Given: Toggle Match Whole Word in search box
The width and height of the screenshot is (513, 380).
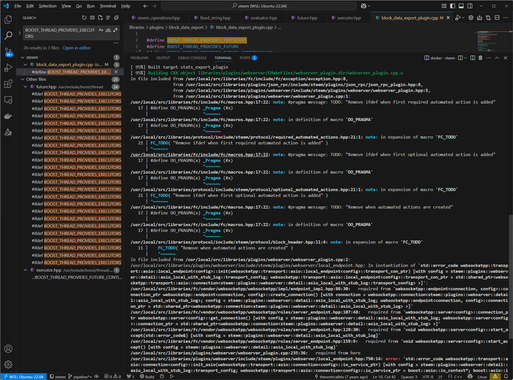Looking at the screenshot, I should coord(108,30).
